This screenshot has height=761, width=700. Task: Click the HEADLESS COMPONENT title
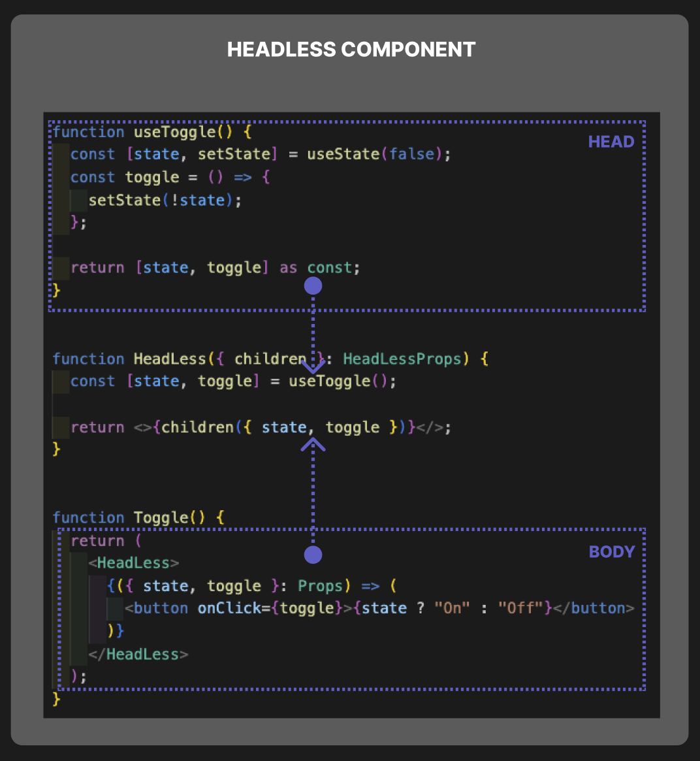(x=351, y=50)
